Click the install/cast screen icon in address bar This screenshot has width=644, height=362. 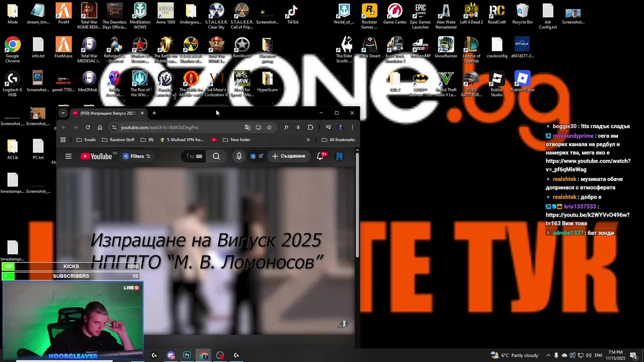[259, 127]
